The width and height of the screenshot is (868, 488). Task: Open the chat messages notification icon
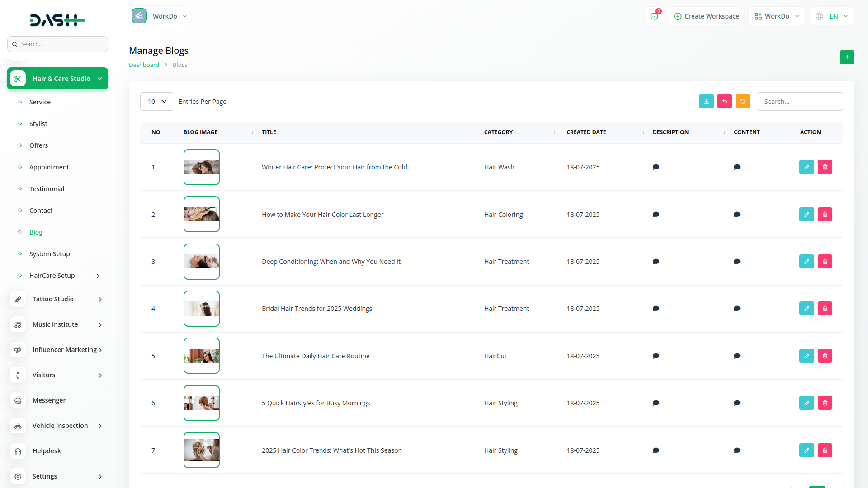pos(654,16)
